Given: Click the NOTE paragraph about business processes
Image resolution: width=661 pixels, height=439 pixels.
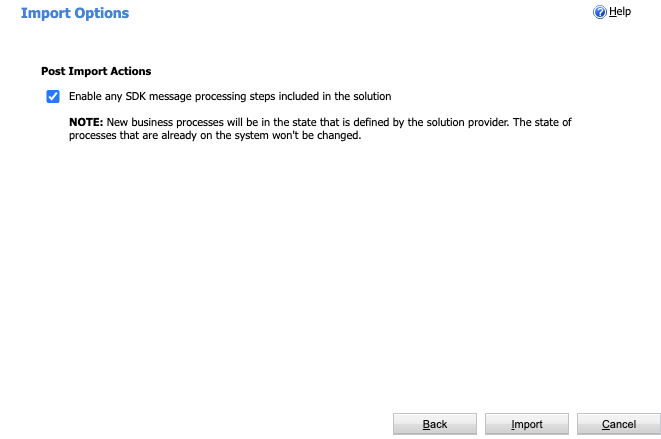Looking at the screenshot, I should (320, 129).
